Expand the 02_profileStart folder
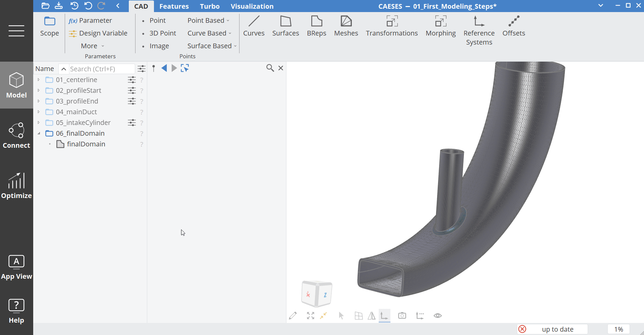Screen dimensions: 644x335 [39, 90]
